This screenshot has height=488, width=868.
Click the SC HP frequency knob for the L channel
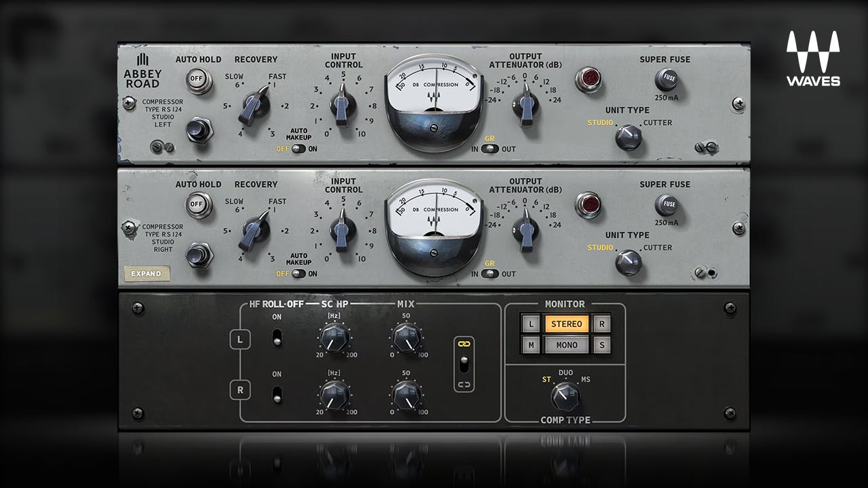pos(334,337)
